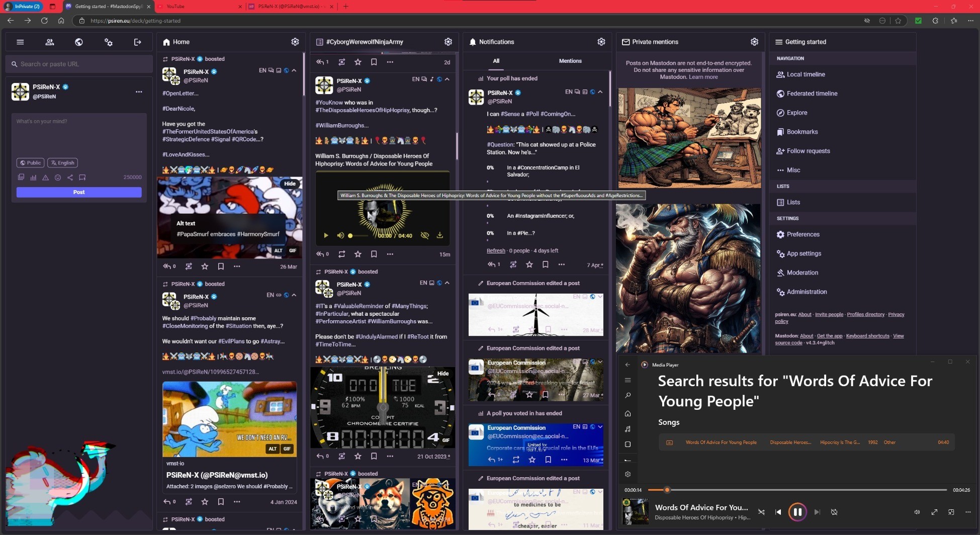Collapse the poll notification post chevron
980x535 pixels.
click(x=600, y=92)
